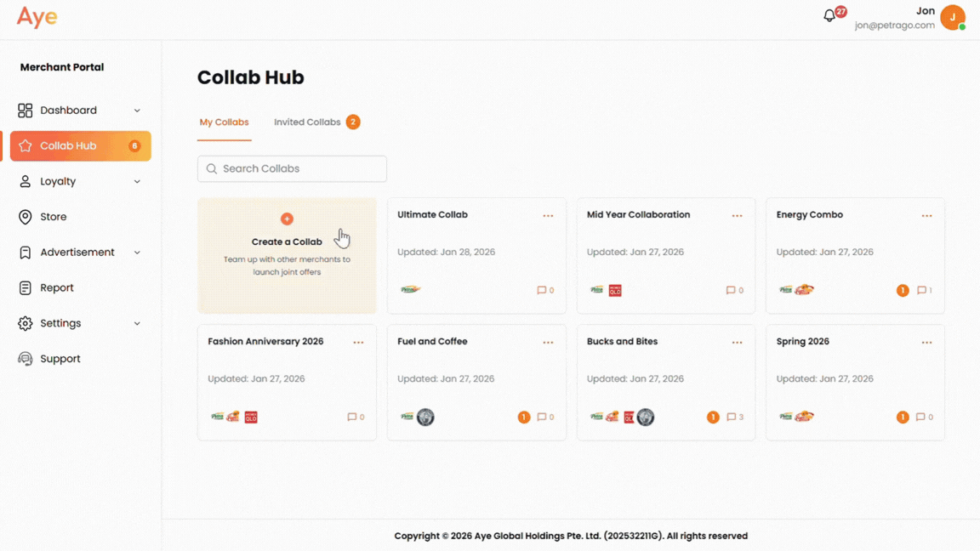Switch to the Invited Collabs tab
Screen dimensions: 980x551
pyautogui.click(x=310, y=122)
